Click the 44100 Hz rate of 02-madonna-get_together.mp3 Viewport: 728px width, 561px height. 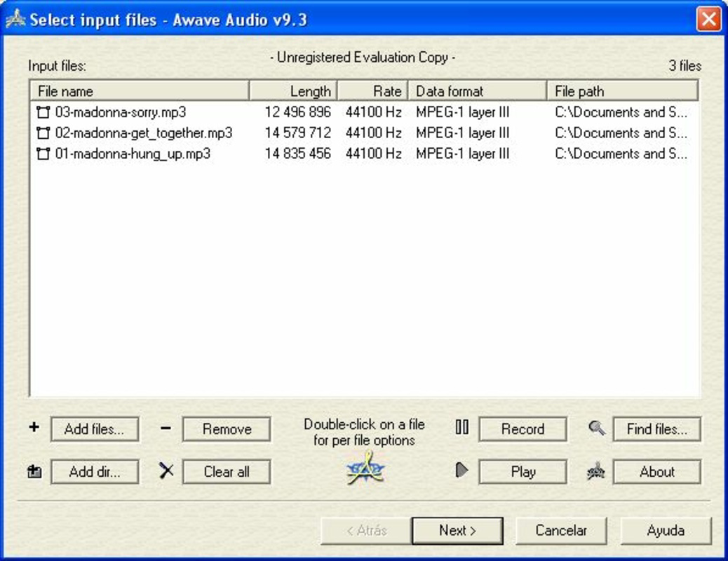click(373, 133)
